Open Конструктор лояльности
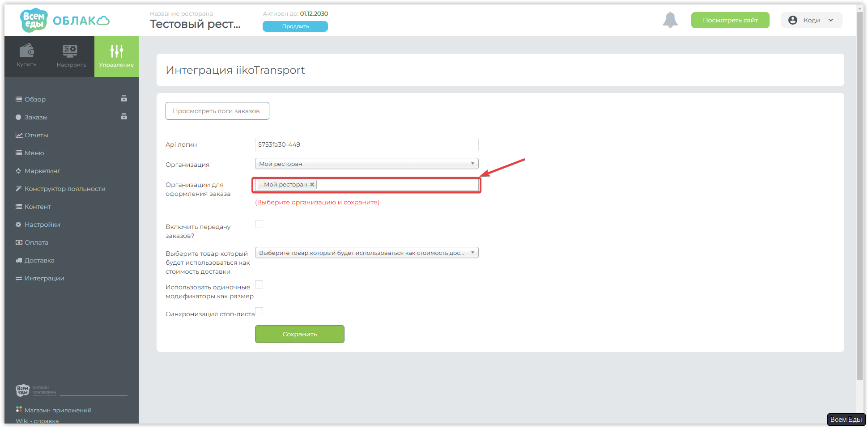This screenshot has width=868, height=428. [65, 189]
